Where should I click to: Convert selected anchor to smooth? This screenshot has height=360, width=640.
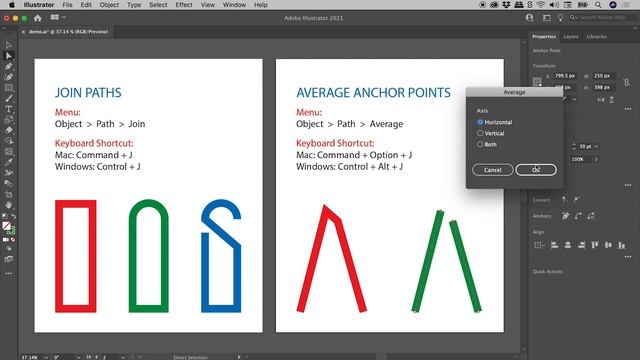pos(577,200)
